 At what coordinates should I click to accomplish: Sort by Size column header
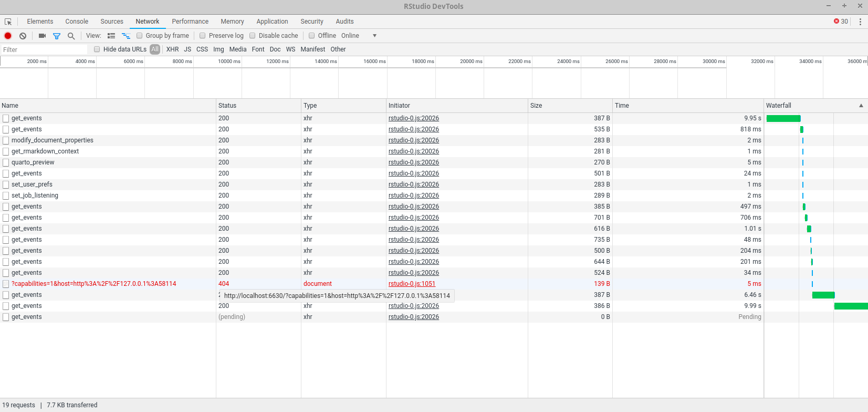(x=570, y=106)
